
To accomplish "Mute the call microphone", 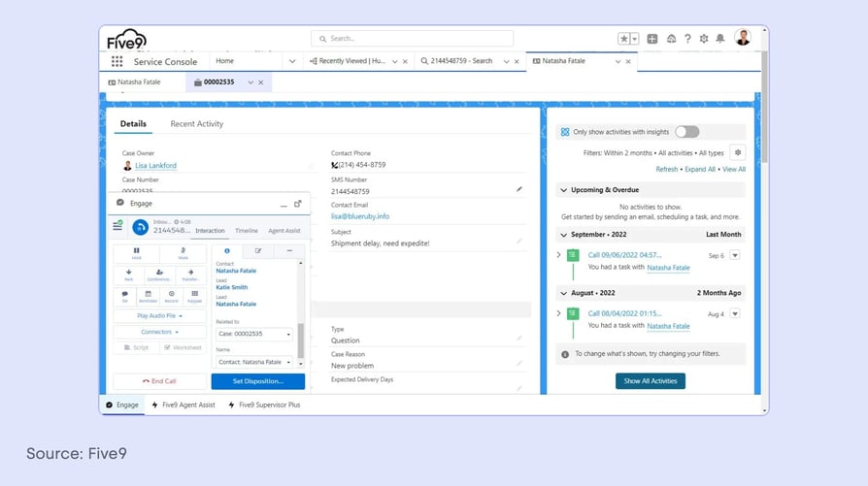I will 184,253.
